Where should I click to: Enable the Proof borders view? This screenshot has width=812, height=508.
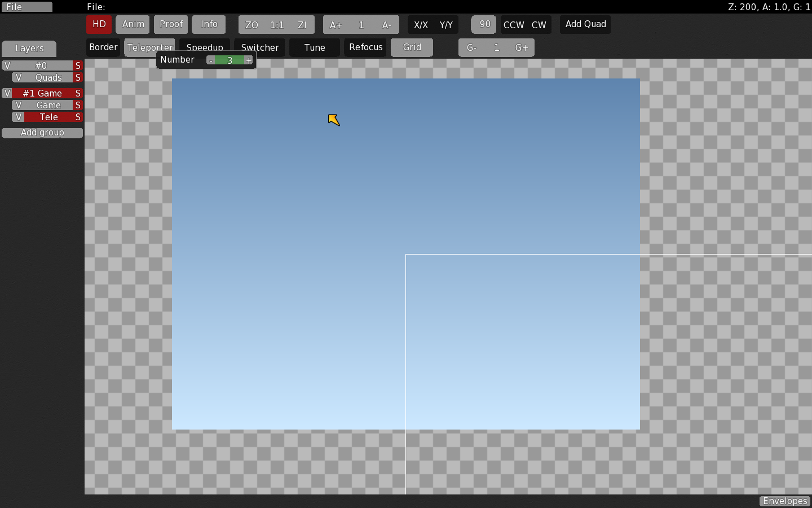coord(170,24)
